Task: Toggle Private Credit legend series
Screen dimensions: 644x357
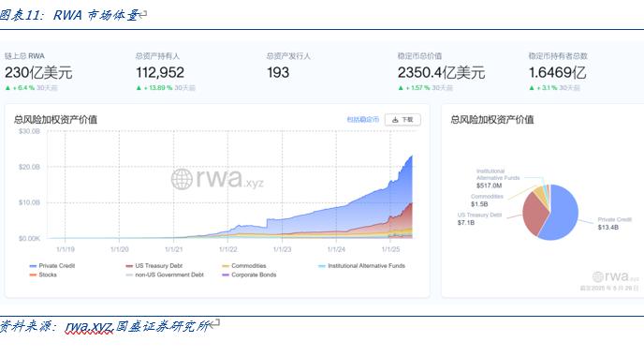Action: 52,266
